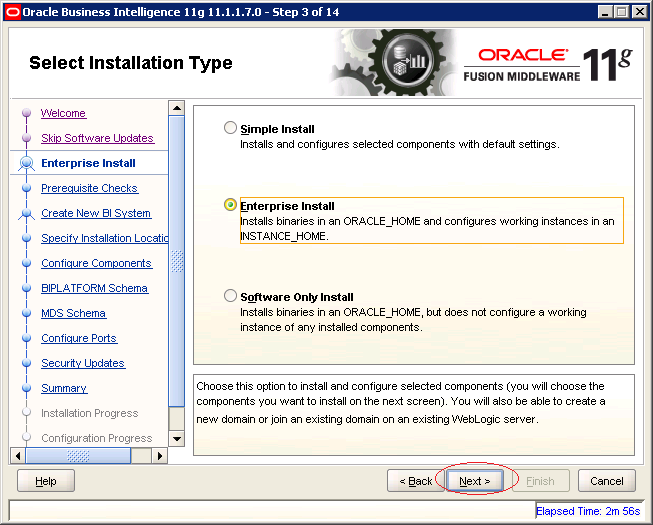The width and height of the screenshot is (653, 525).
Task: Jump to Configure Ports step
Action: click(79, 338)
